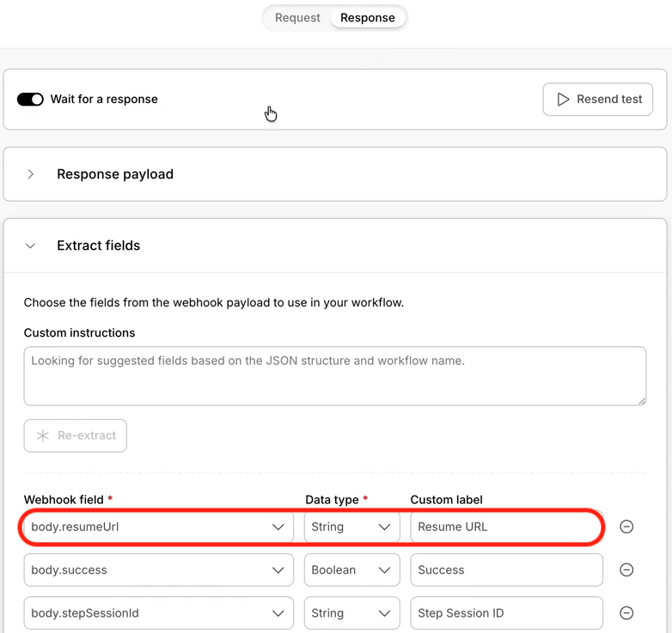Edit the Step Session ID custom label field
Screen dimensions: 672x633
click(506, 613)
